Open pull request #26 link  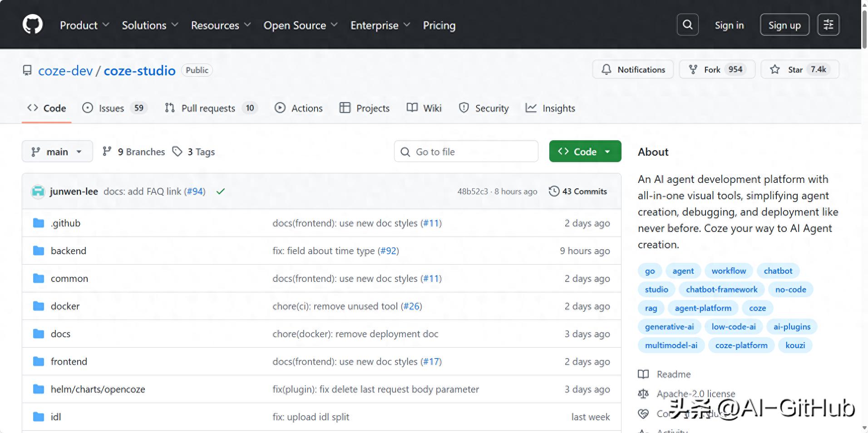click(411, 306)
